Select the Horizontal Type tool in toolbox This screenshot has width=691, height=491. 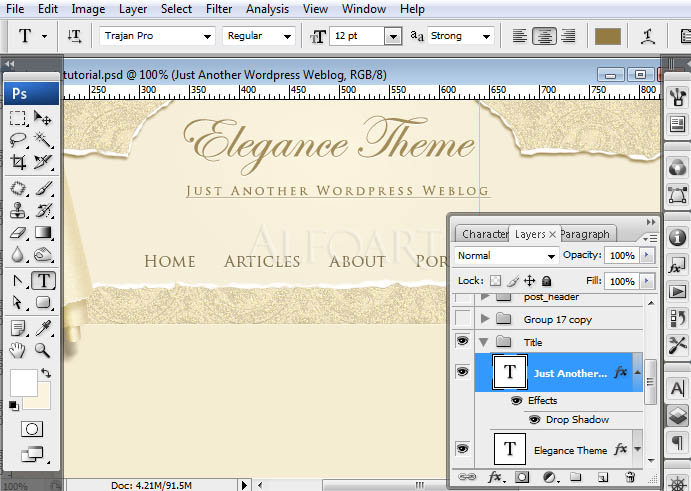click(x=43, y=280)
